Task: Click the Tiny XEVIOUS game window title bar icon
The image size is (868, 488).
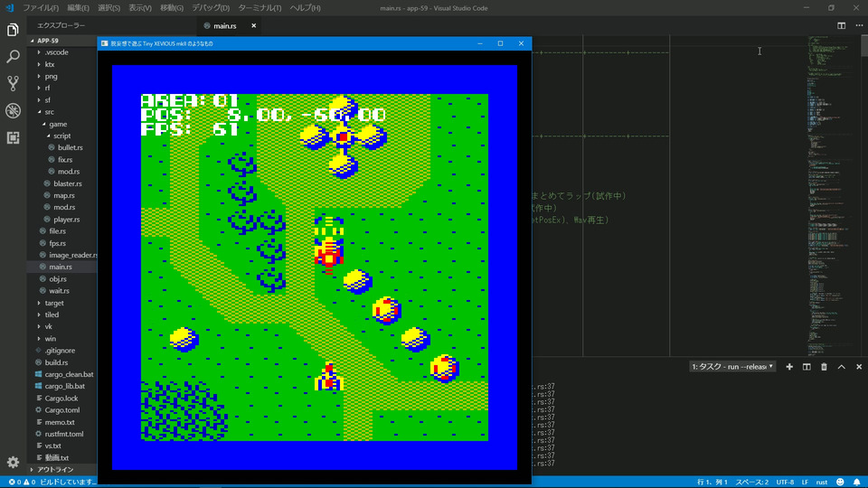Action: [x=105, y=43]
